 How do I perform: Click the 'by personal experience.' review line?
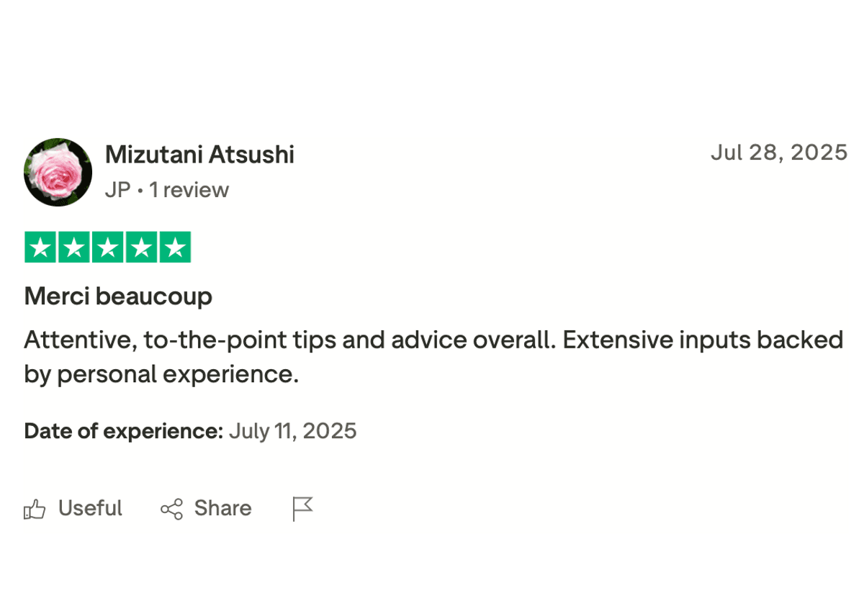pos(161,374)
